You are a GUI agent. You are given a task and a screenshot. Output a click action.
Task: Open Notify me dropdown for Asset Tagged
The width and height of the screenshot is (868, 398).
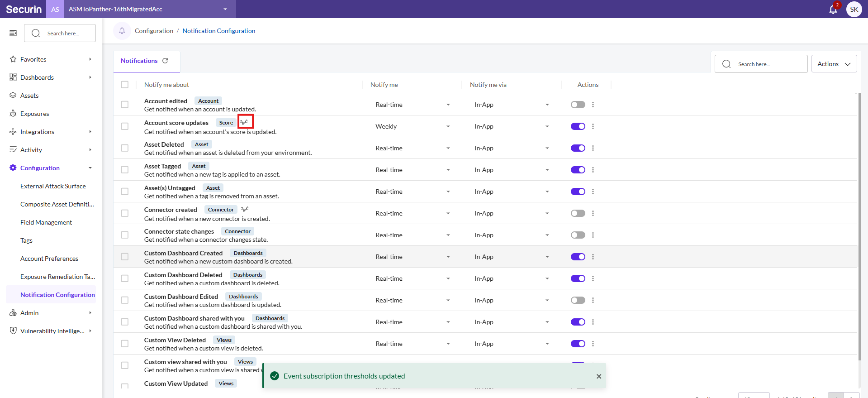click(412, 170)
